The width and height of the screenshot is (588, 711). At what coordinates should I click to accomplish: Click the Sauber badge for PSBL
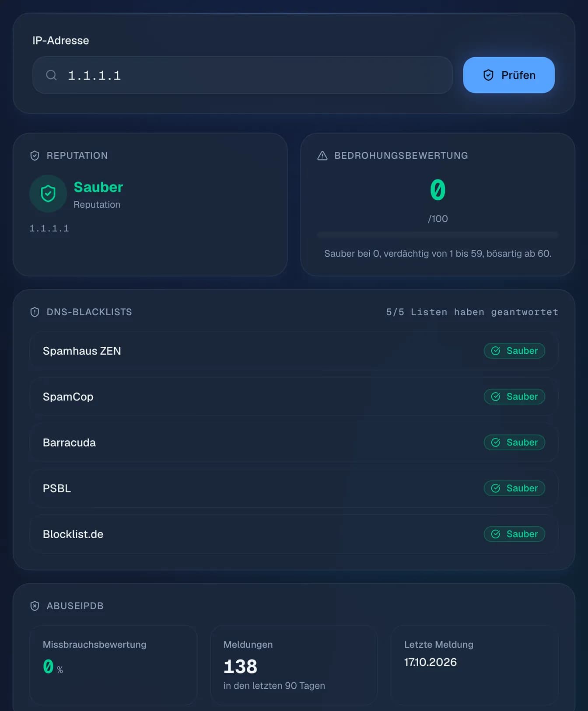point(514,488)
